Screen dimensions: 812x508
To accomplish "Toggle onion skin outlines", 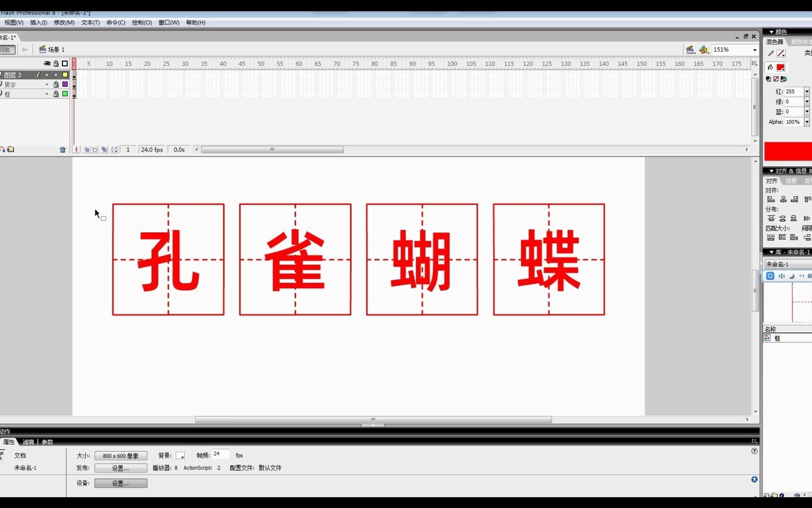I will (x=95, y=150).
